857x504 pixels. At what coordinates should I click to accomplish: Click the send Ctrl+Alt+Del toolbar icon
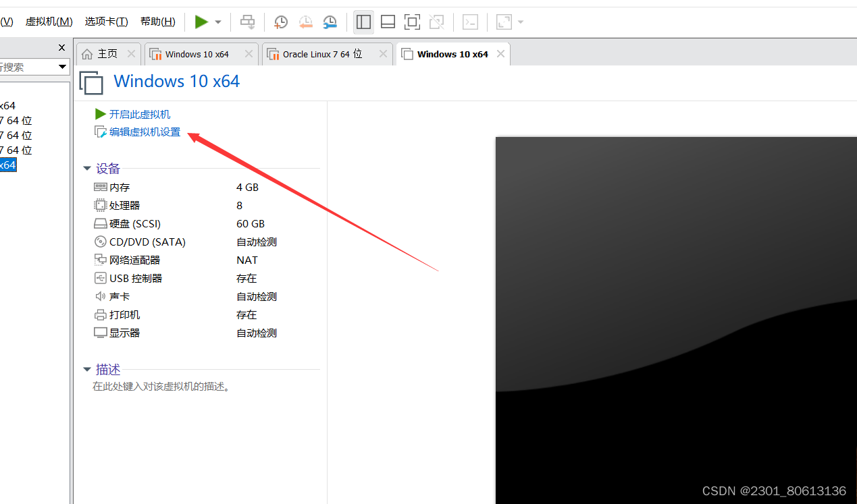pyautogui.click(x=248, y=22)
